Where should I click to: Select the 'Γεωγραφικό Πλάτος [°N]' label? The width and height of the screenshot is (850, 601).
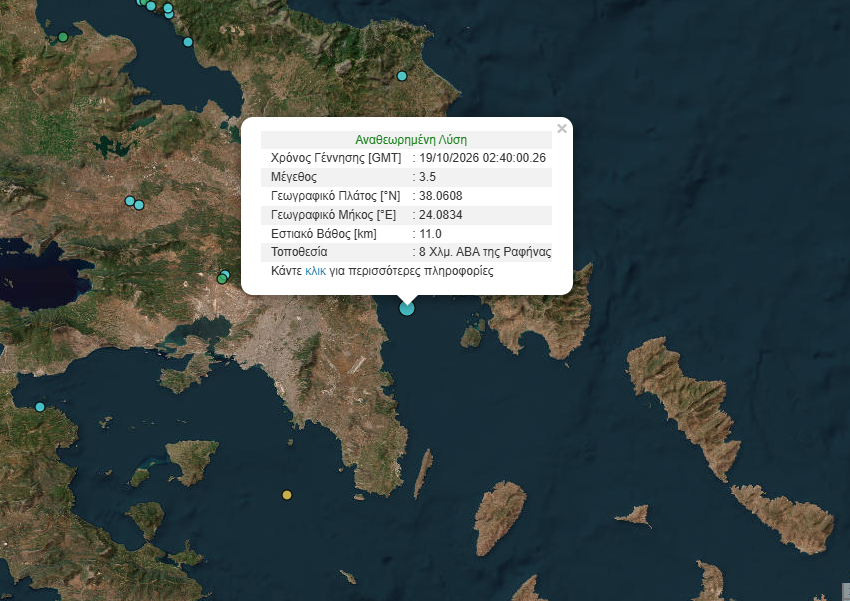click(336, 196)
